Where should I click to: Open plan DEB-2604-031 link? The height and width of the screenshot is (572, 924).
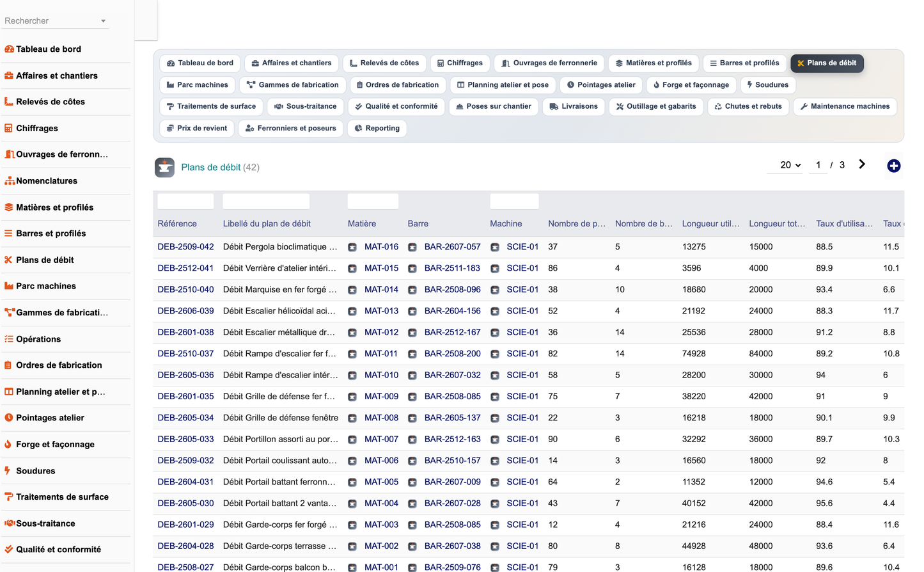[x=185, y=482]
